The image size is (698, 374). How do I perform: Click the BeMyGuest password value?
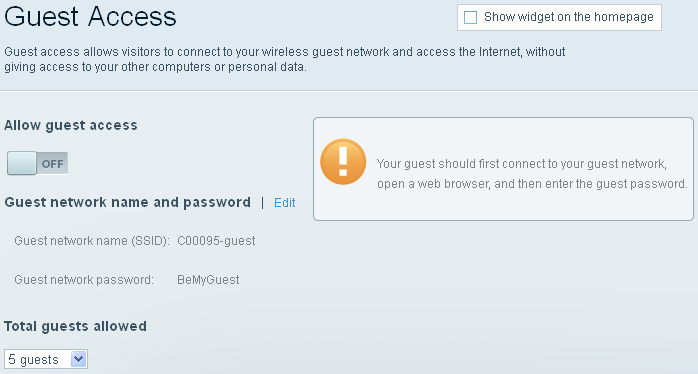point(208,280)
